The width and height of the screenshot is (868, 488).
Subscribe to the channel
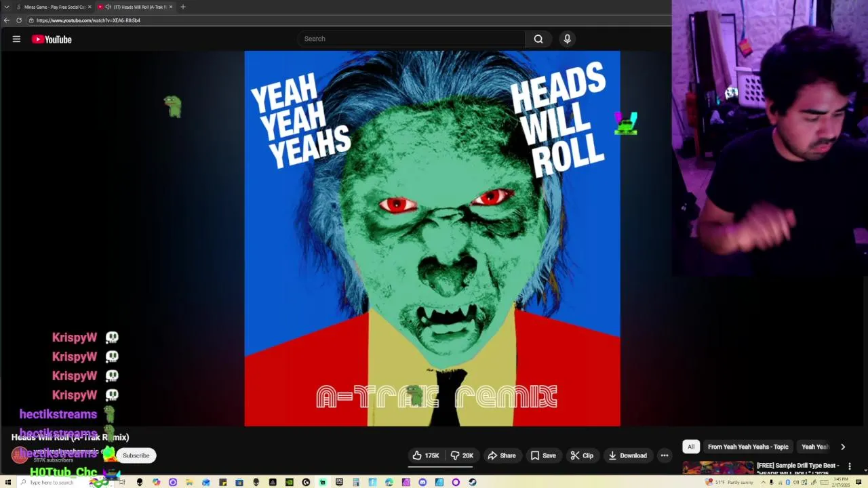pos(136,455)
